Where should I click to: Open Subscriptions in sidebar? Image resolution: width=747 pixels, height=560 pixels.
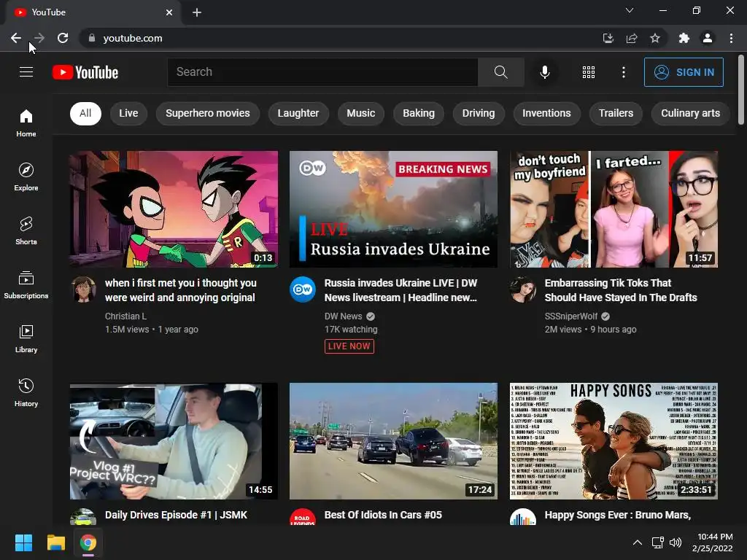pos(26,285)
